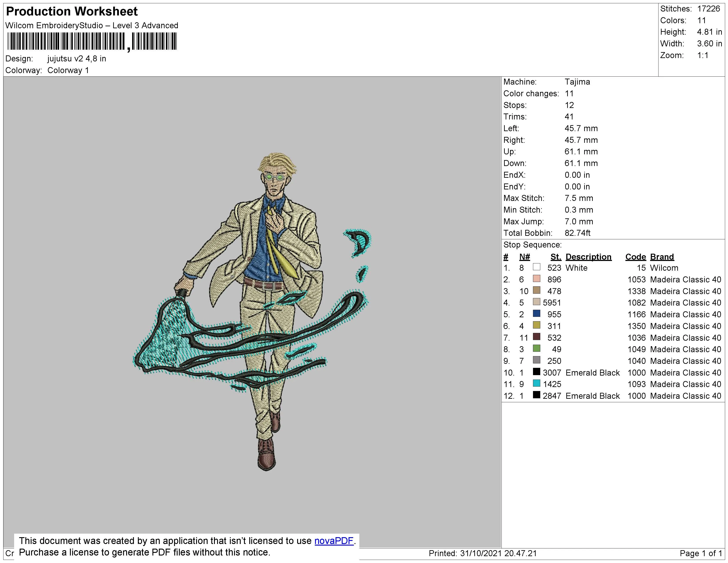Click the Zoom value '1:1'
The height and width of the screenshot is (563, 728).
click(703, 55)
